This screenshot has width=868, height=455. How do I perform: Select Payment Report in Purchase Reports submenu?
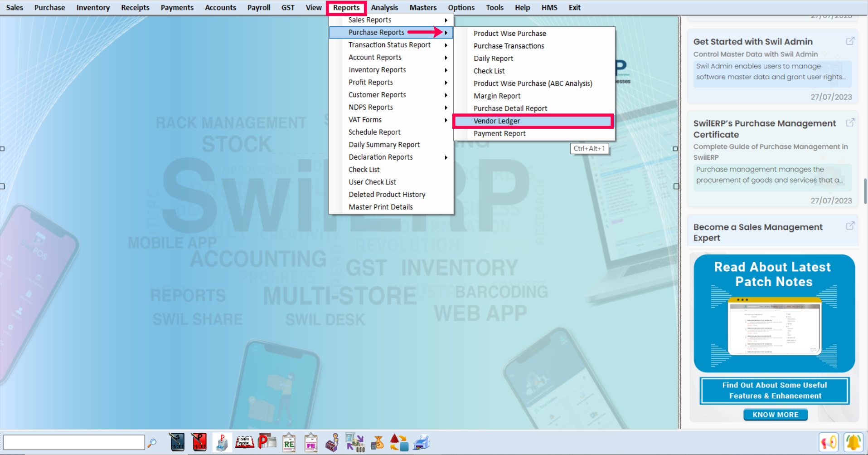coord(533,133)
